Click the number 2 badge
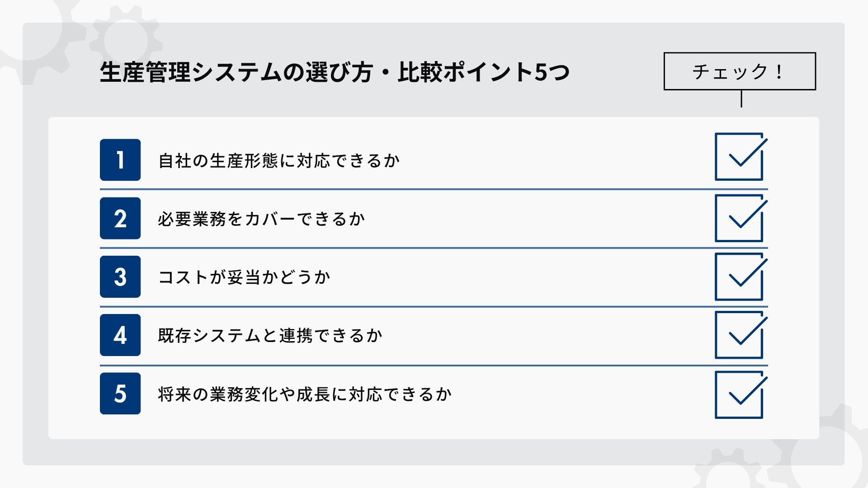This screenshot has height=488, width=868. click(x=120, y=218)
